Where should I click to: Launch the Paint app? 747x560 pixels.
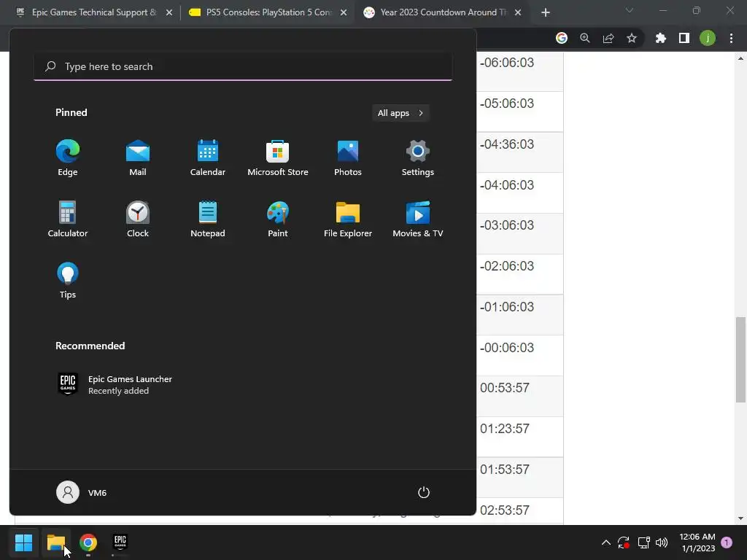tap(278, 219)
